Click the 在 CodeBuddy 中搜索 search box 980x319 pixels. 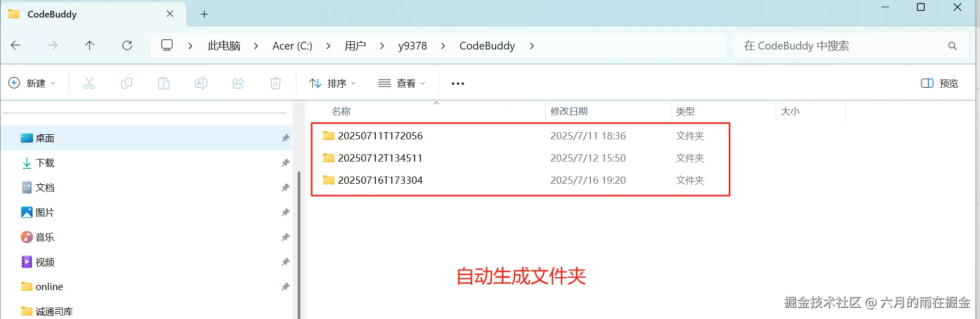[849, 45]
